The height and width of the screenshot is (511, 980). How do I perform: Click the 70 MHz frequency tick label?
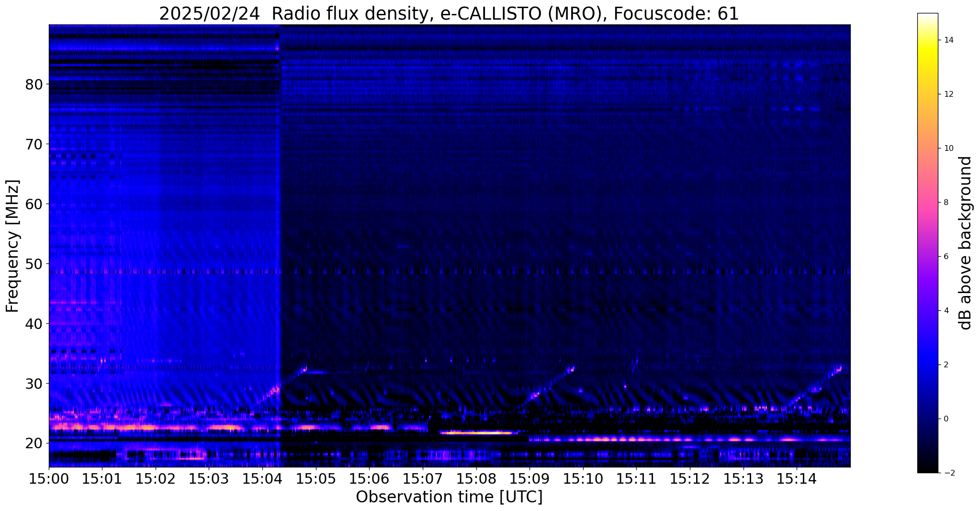[34, 144]
